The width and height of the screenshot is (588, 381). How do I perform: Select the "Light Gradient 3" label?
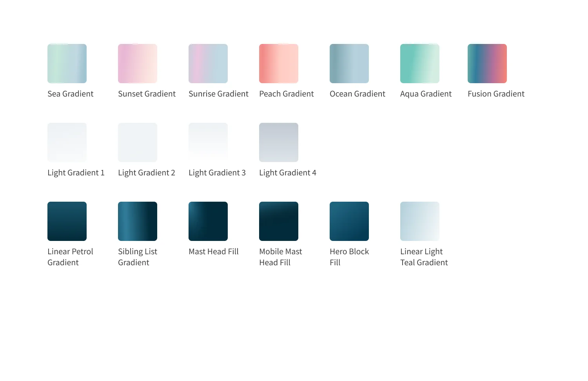pos(217,173)
